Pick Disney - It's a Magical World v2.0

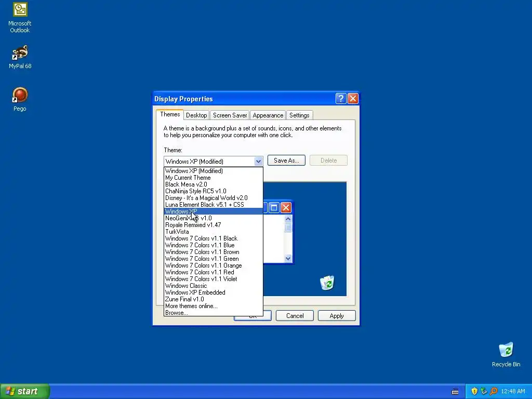(214, 198)
